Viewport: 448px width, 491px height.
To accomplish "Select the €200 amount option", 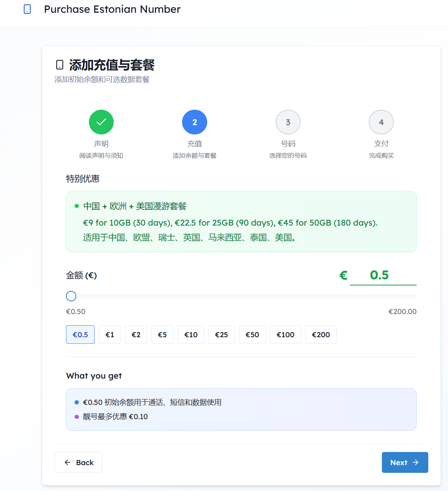I will [321, 335].
